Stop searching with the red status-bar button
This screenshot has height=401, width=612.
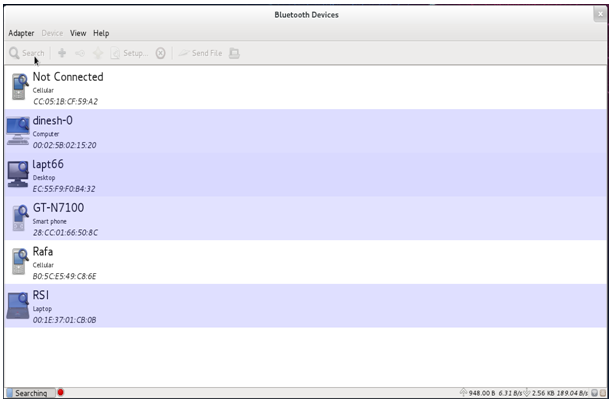61,393
